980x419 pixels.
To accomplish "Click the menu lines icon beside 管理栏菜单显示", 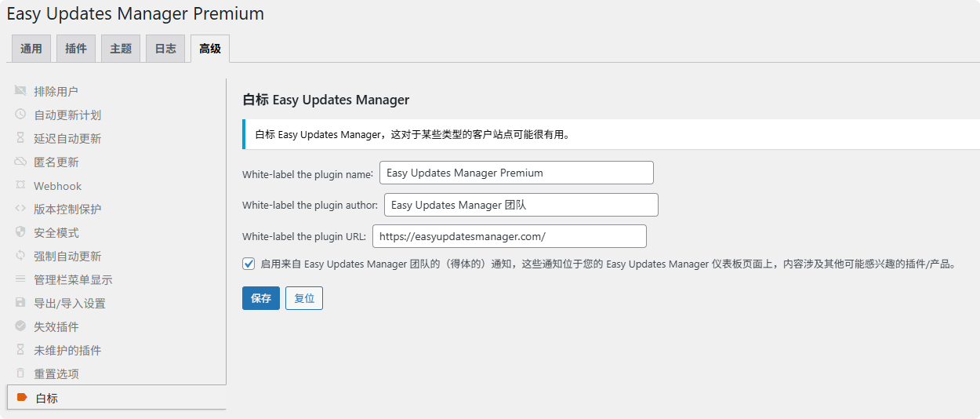I will [20, 279].
